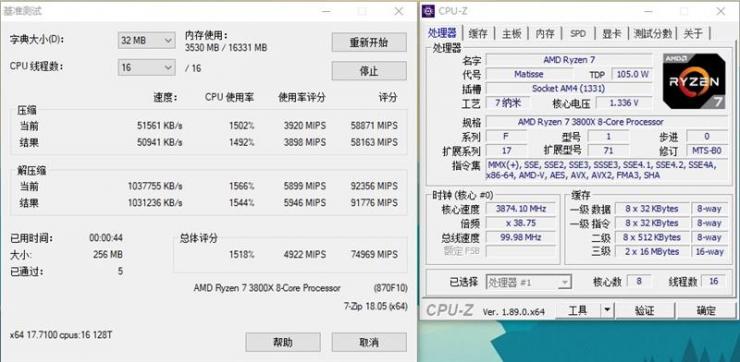Click the compression current speed 51561 KB/s
The width and height of the screenshot is (740, 362).
click(x=160, y=126)
